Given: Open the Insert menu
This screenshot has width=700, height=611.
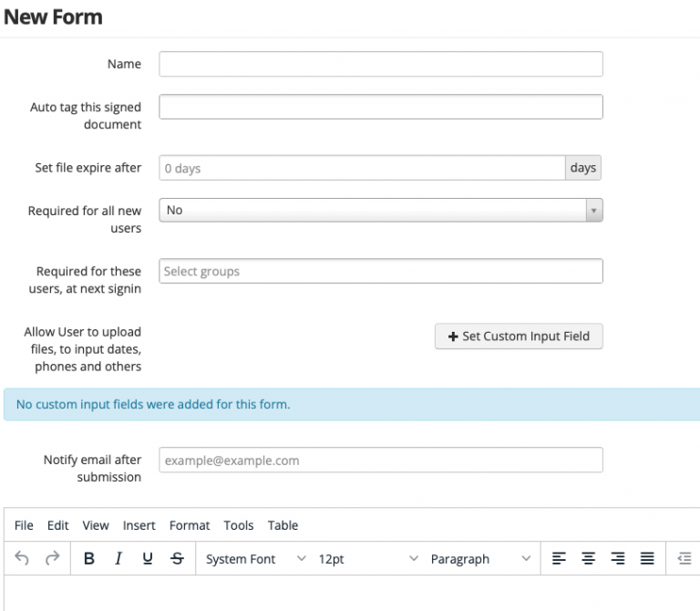Looking at the screenshot, I should (139, 525).
